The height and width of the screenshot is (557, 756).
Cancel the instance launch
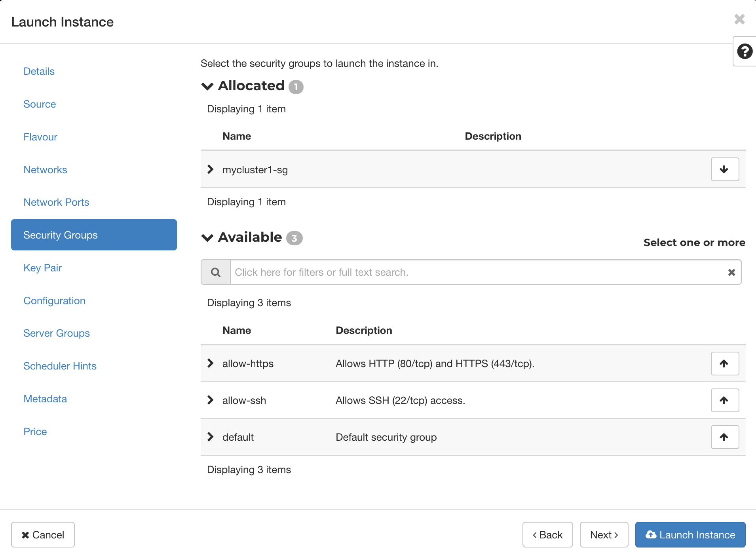(x=43, y=534)
